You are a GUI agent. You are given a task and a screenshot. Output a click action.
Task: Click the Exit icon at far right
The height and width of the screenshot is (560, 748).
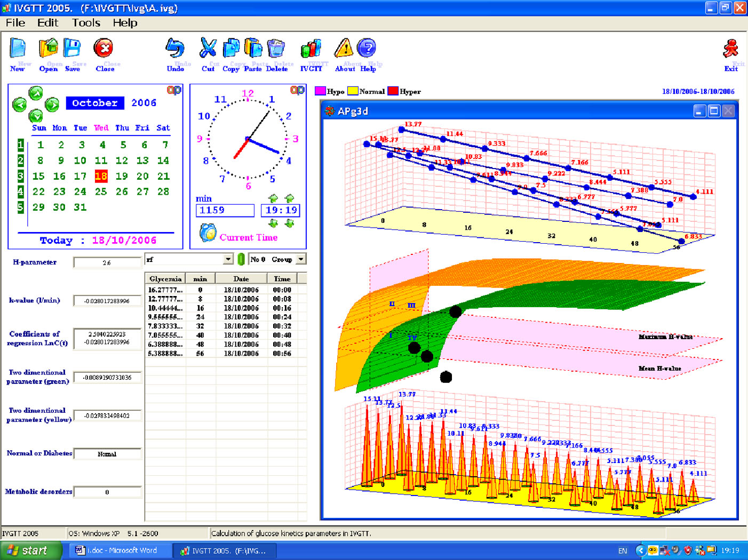(x=731, y=50)
